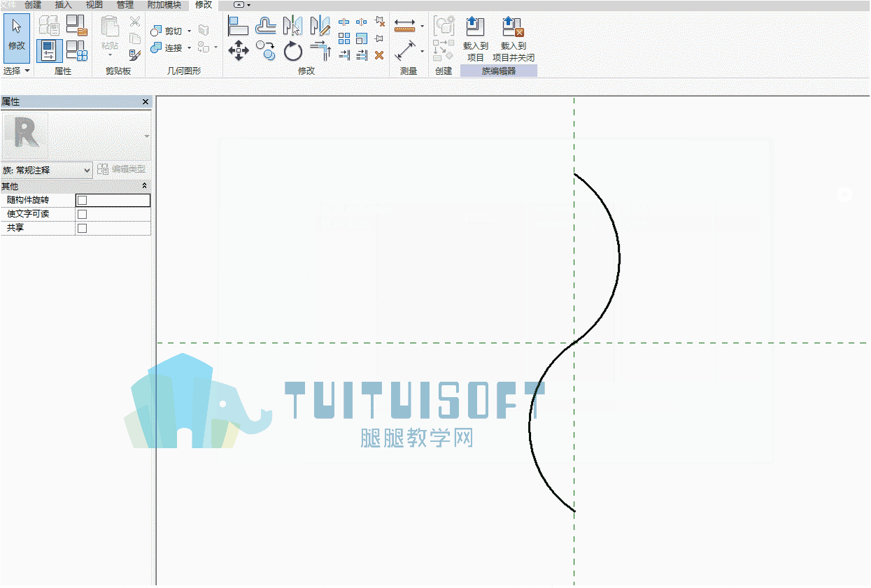This screenshot has height=588, width=871.
Task: Switch to the 管理 ribbon tab
Action: 125,5
